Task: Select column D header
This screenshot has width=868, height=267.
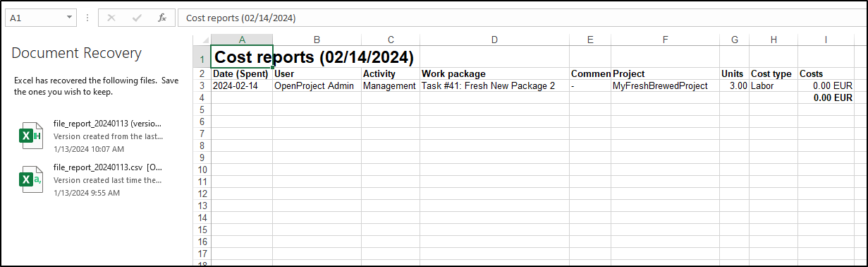Action: coord(494,40)
